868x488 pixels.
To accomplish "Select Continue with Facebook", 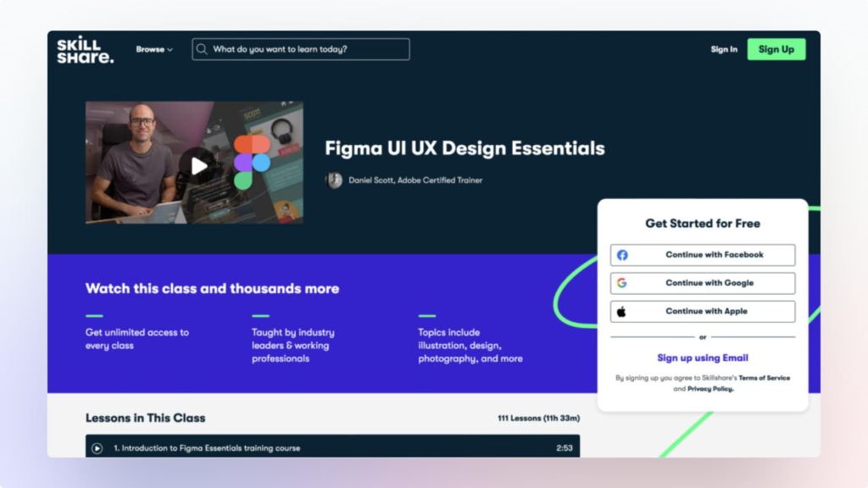I will [x=703, y=254].
